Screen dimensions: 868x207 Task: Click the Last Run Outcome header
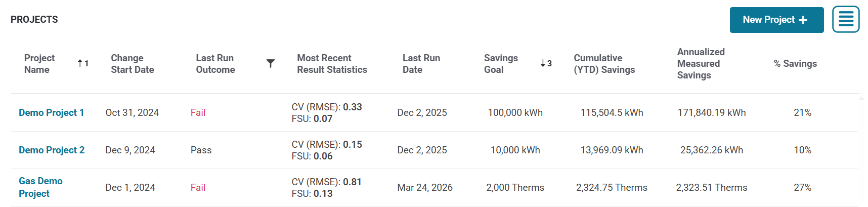tap(215, 64)
